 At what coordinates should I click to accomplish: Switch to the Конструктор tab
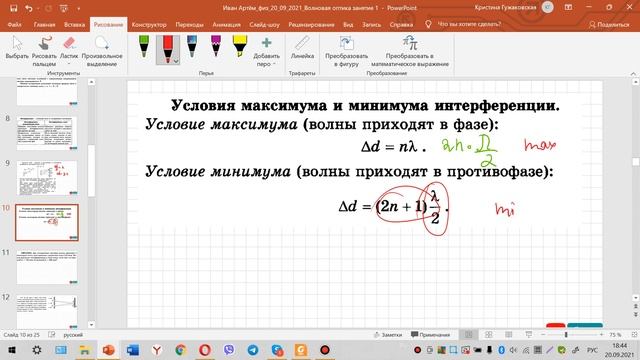point(149,24)
